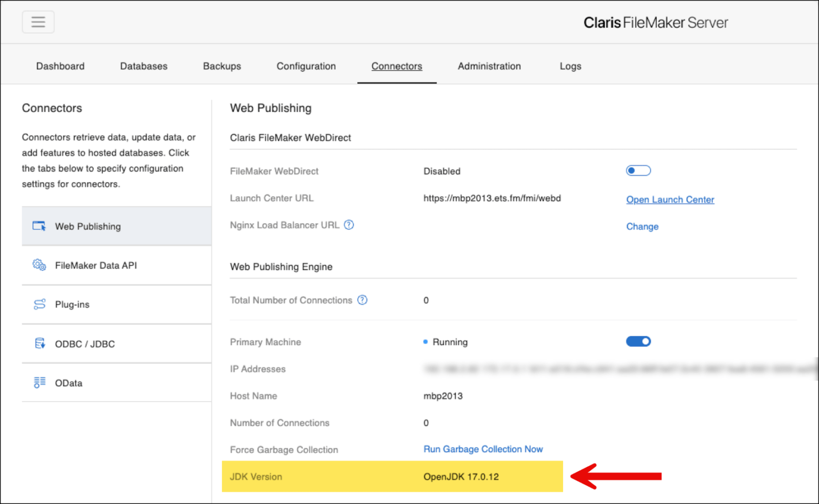Select the OData connector icon

(38, 383)
